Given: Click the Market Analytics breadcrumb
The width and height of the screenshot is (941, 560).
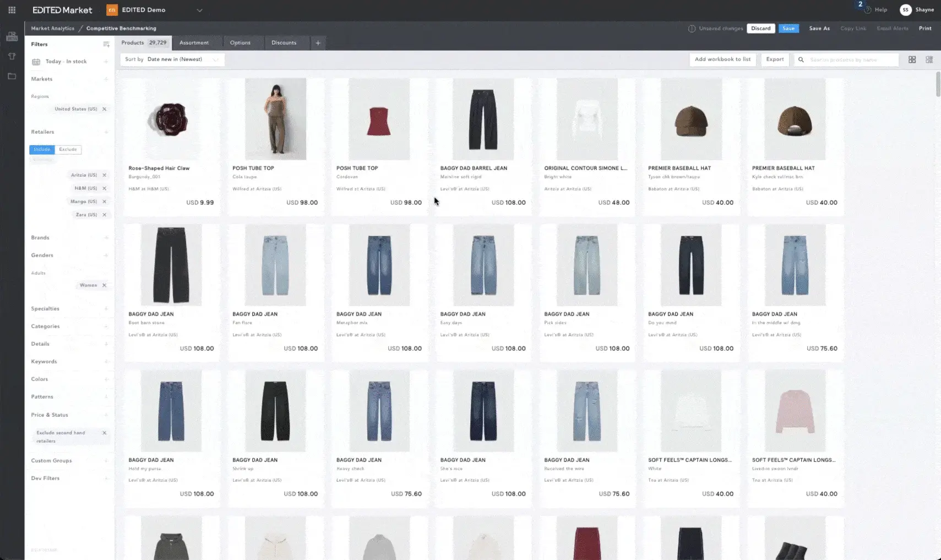Looking at the screenshot, I should click(52, 29).
